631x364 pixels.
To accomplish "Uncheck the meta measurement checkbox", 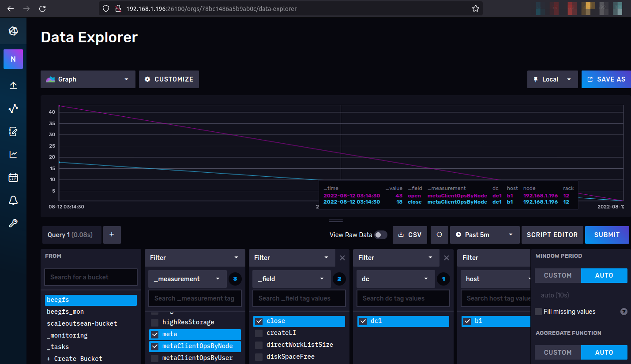I will click(154, 334).
